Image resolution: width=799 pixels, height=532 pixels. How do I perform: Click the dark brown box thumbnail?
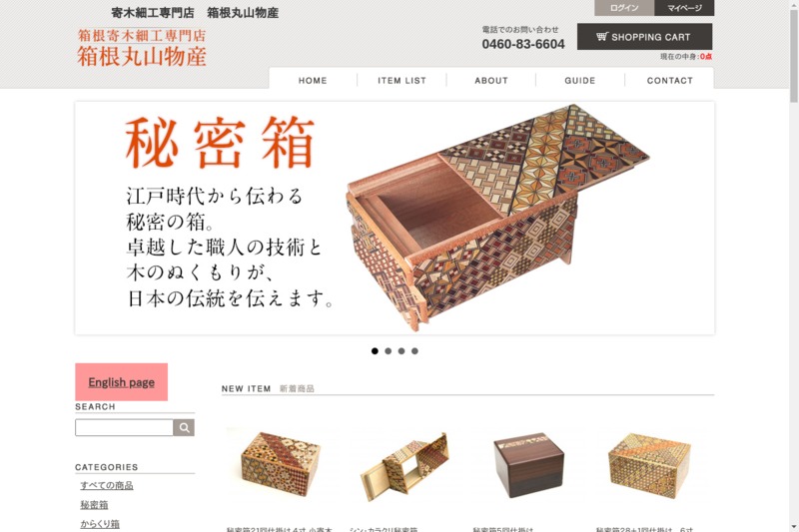coord(528,465)
